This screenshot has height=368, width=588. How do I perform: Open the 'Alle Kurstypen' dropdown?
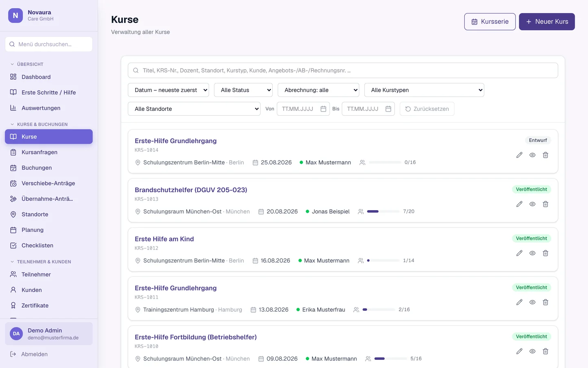pos(424,90)
